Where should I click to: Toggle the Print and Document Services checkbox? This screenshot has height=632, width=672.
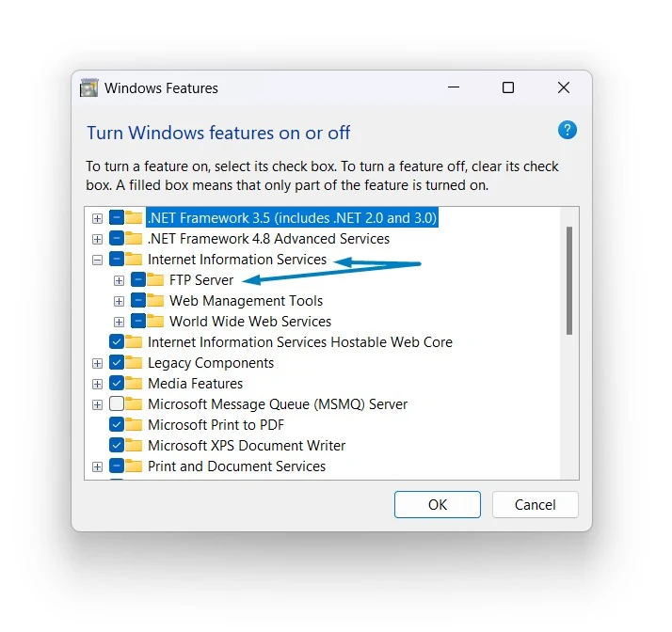(117, 466)
